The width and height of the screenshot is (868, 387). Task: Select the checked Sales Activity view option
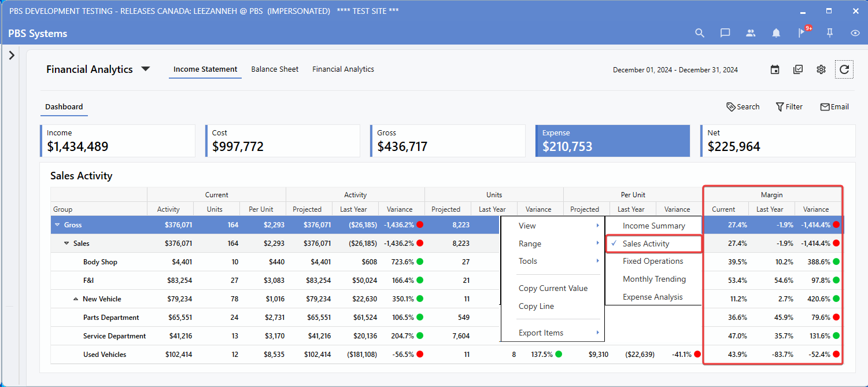point(646,244)
